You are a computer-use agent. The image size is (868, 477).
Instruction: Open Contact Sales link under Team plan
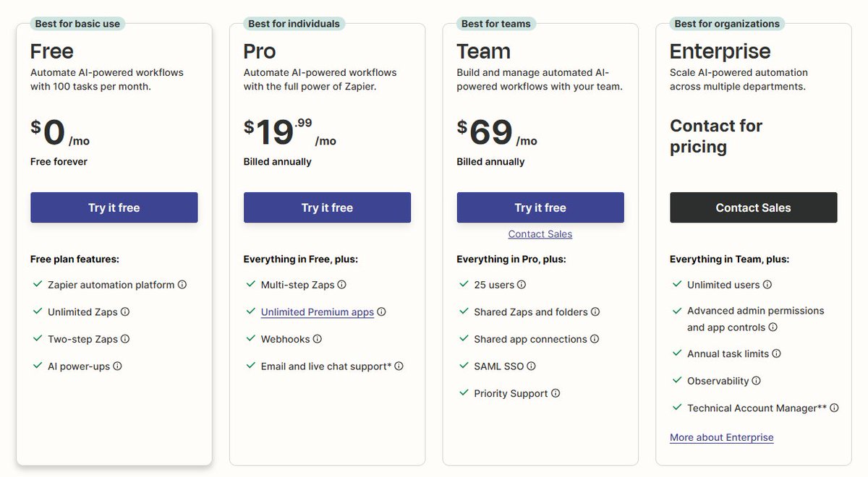[540, 234]
